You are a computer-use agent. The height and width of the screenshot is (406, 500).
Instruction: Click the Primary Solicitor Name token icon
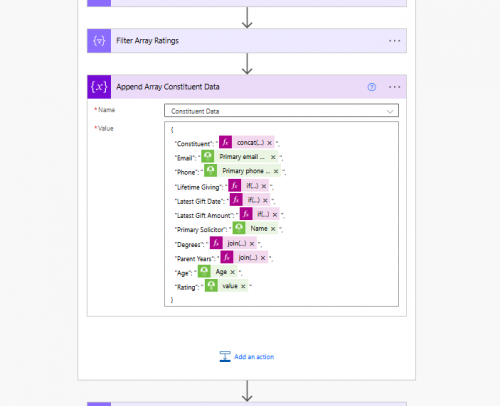[239, 229]
